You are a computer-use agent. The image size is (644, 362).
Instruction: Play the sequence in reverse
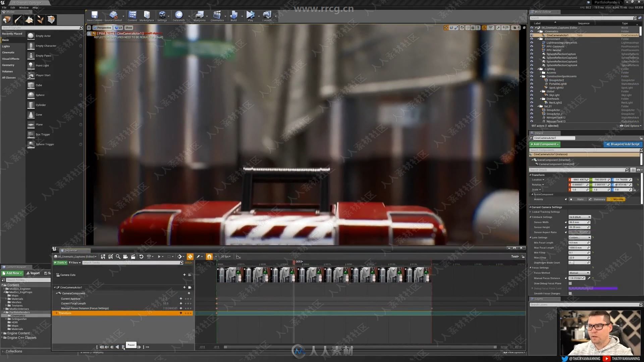[117, 347]
